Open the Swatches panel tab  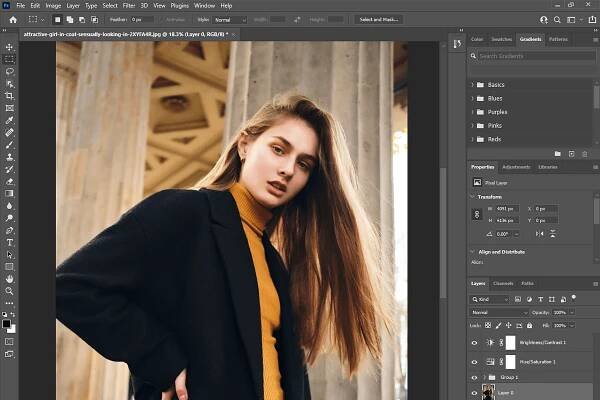coord(502,39)
